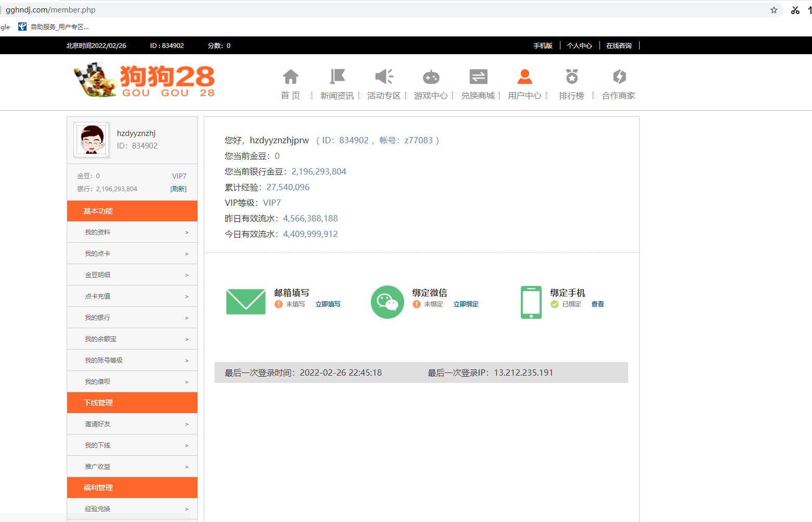This screenshot has height=522, width=812.
Task: Open the 我的银行 sidebar item
Action: click(132, 318)
